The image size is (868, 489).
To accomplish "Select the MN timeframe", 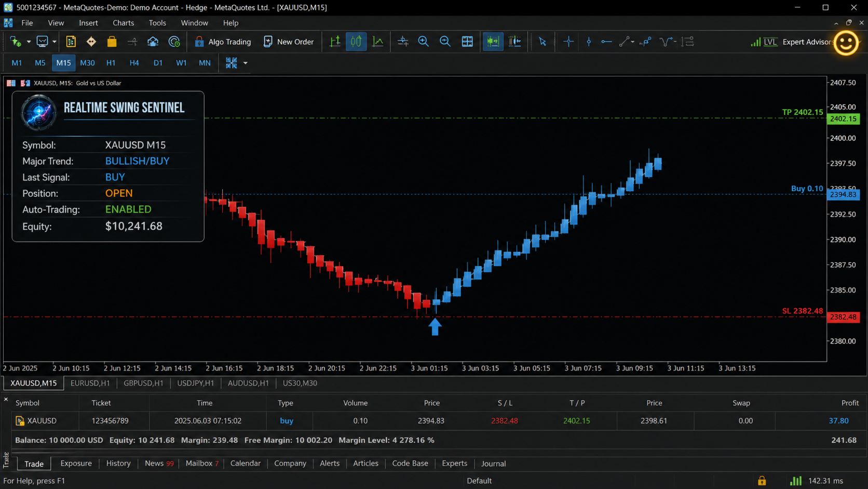I will 205,63.
